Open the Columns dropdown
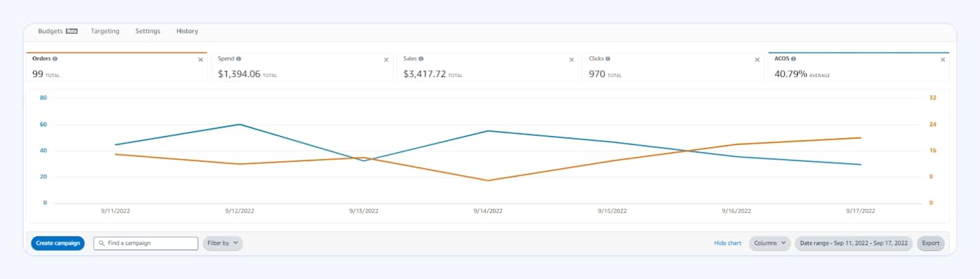980x279 pixels. (x=769, y=243)
